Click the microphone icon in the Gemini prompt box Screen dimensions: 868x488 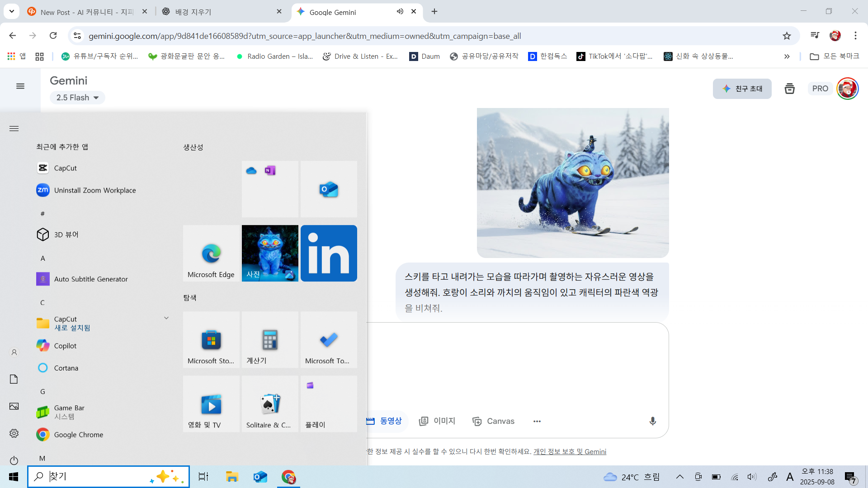click(x=652, y=421)
